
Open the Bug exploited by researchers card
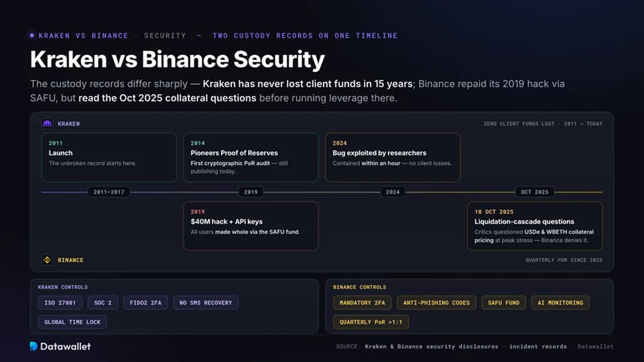click(x=393, y=157)
